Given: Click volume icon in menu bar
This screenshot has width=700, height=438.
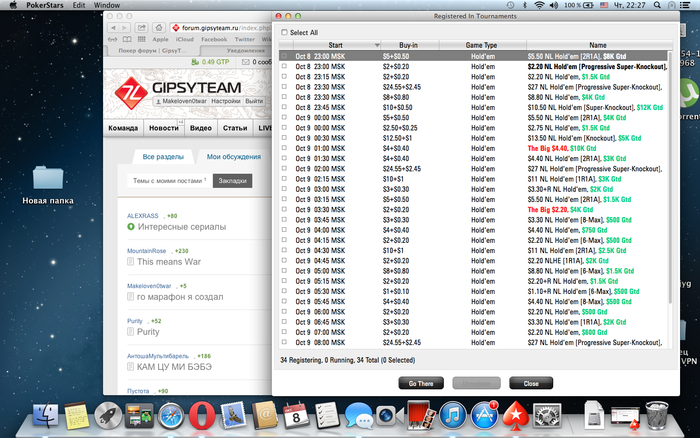Looking at the screenshot, I should (554, 5).
